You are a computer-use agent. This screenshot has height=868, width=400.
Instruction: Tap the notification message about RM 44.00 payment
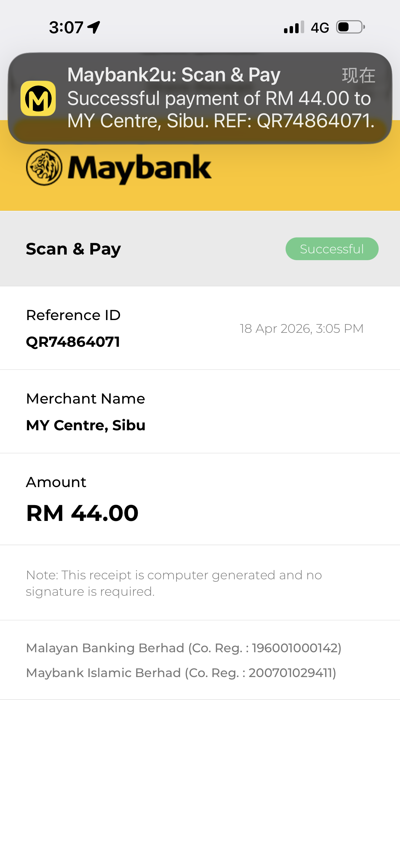point(220,110)
